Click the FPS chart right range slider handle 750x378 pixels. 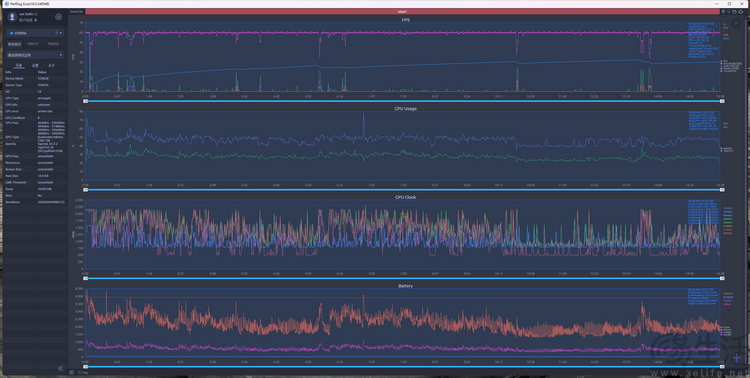coord(722,101)
